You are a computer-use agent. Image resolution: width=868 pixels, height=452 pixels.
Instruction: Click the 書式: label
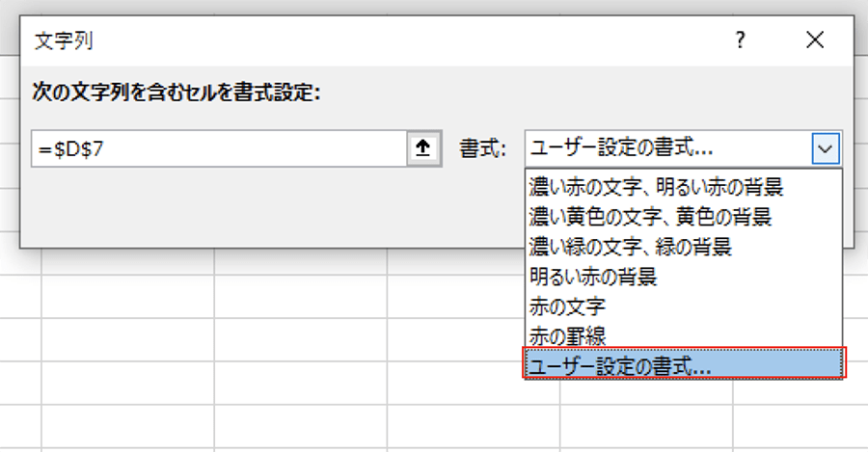pyautogui.click(x=483, y=148)
